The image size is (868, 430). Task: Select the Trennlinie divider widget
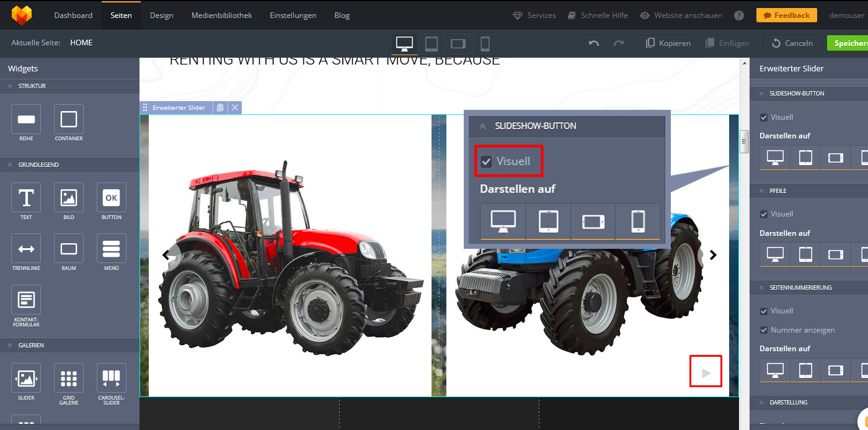26,249
